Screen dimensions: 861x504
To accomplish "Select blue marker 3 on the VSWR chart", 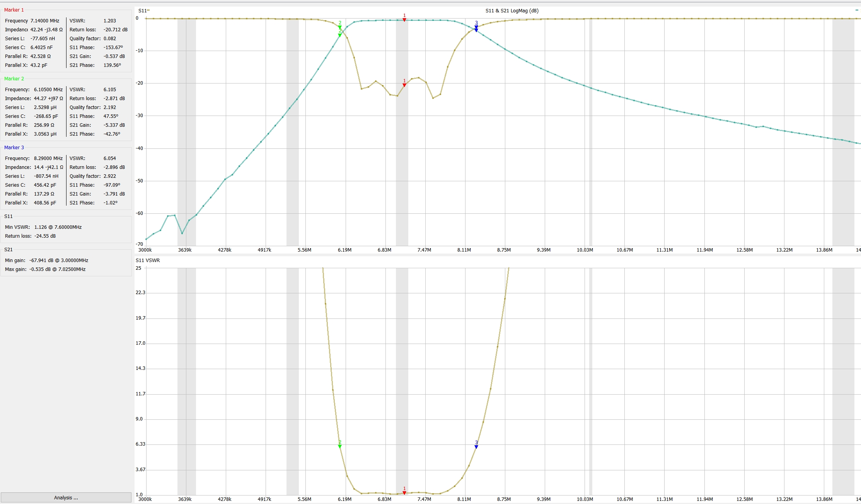I will tap(476, 446).
